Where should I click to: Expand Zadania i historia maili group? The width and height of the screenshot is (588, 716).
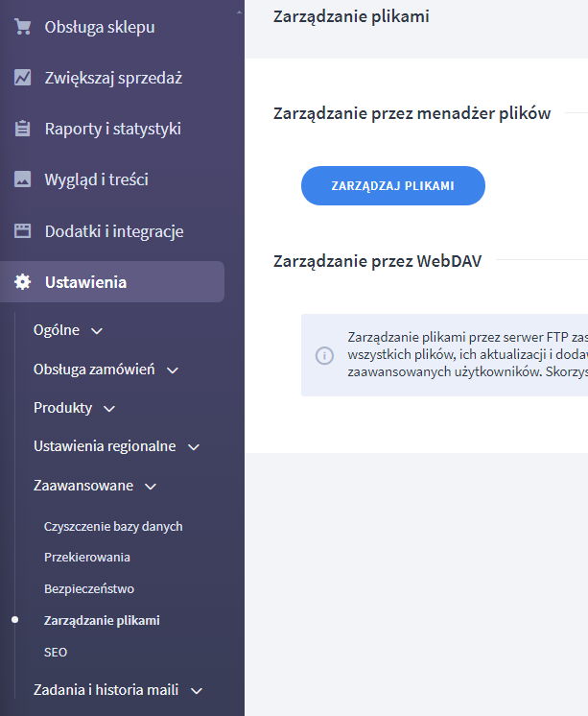coord(197,690)
